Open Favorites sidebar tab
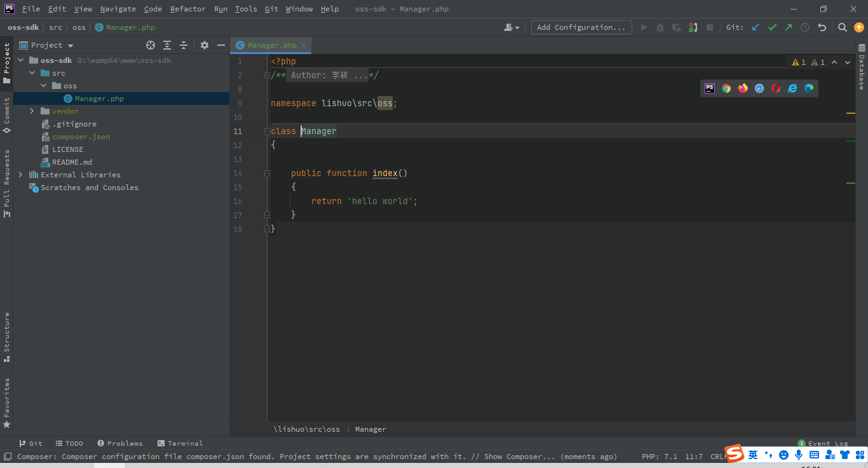This screenshot has height=468, width=868. pyautogui.click(x=6, y=403)
